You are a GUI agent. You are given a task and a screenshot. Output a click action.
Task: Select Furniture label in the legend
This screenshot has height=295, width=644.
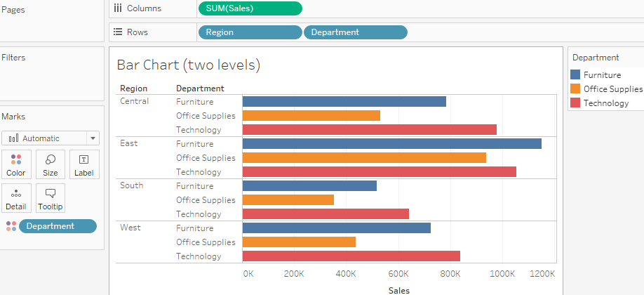(x=602, y=75)
